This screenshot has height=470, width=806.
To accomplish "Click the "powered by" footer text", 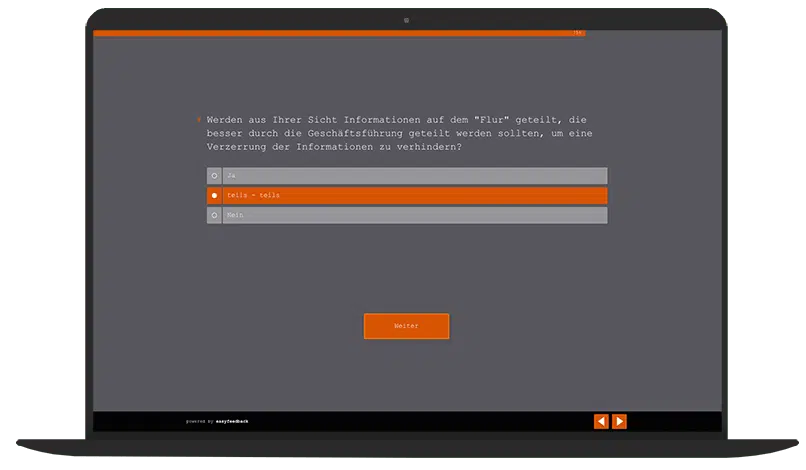I will tap(199, 422).
